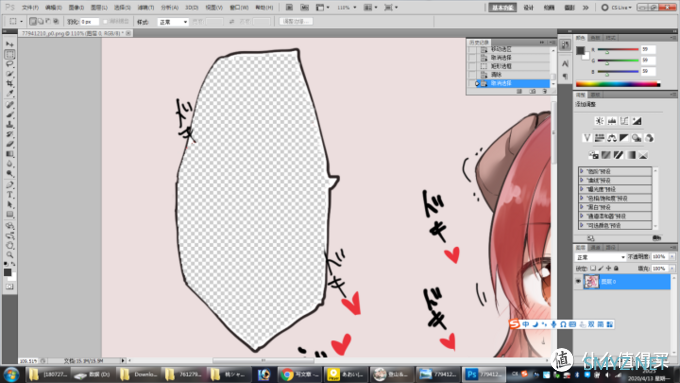Open the 样式 style dropdown
680x383 pixels.
point(173,22)
